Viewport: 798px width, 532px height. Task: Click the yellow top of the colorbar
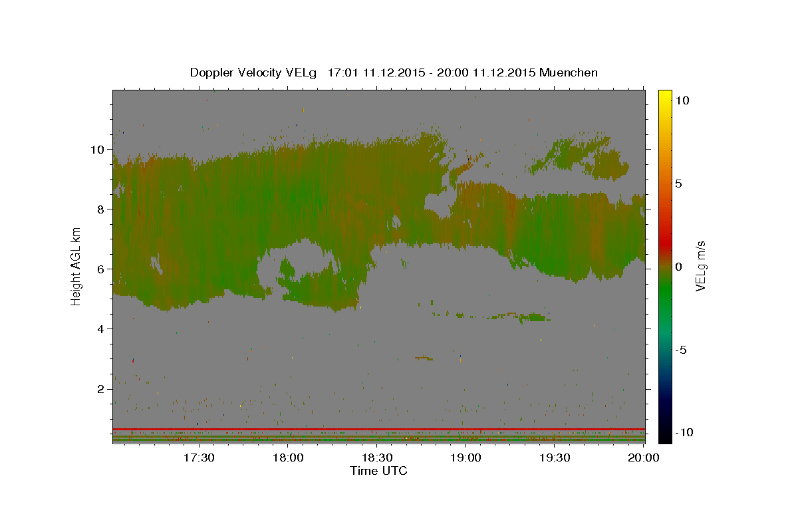point(664,96)
